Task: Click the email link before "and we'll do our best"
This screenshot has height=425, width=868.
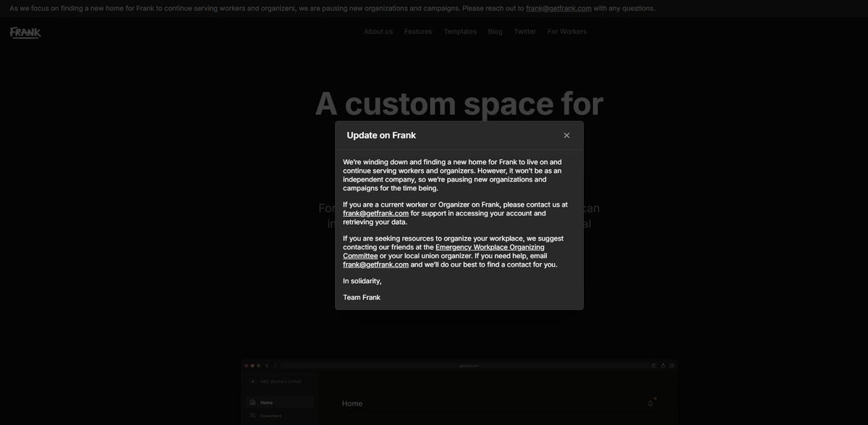Action: [376, 265]
